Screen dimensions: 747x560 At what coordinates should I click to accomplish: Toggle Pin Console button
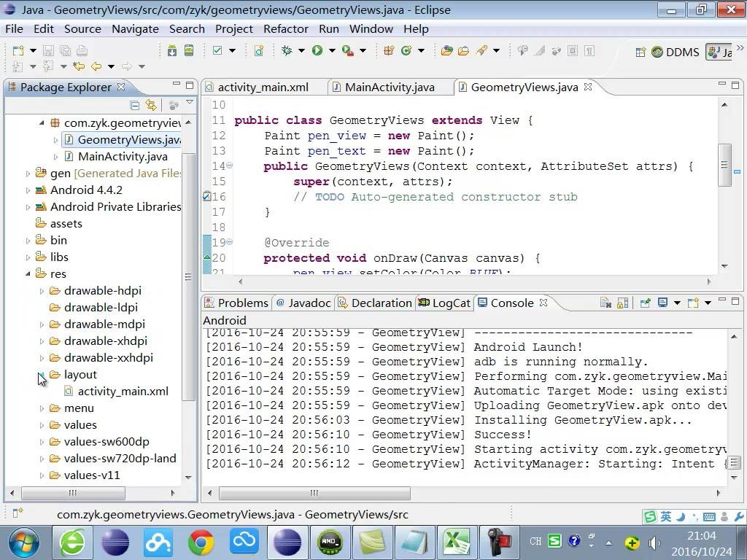645,303
